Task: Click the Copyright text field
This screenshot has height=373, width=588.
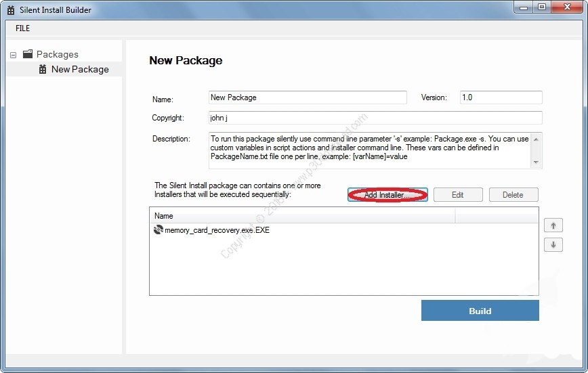Action: 375,118
